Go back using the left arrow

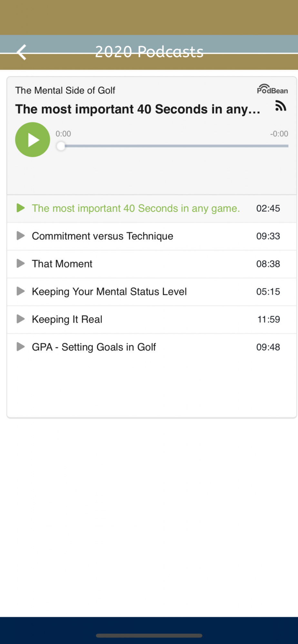(22, 52)
